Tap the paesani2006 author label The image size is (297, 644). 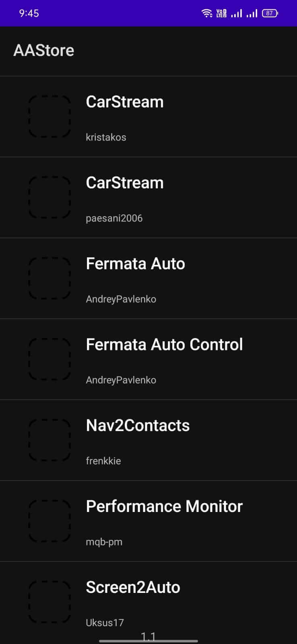(x=114, y=218)
